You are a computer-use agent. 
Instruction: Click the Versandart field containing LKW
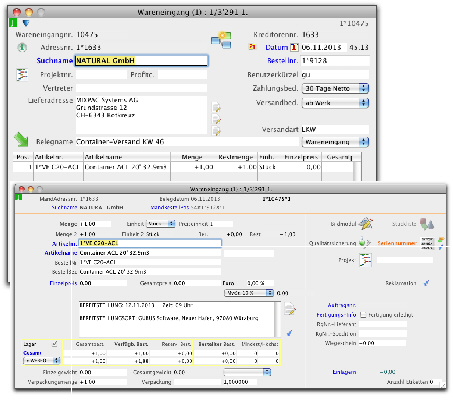pos(335,129)
